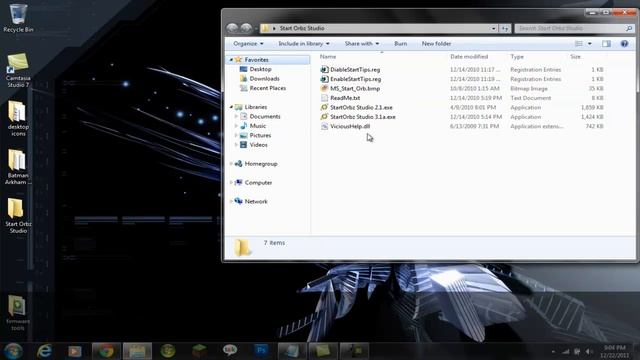Show hidden tray icons arrow
The width and height of the screenshot is (640, 360).
[553, 351]
